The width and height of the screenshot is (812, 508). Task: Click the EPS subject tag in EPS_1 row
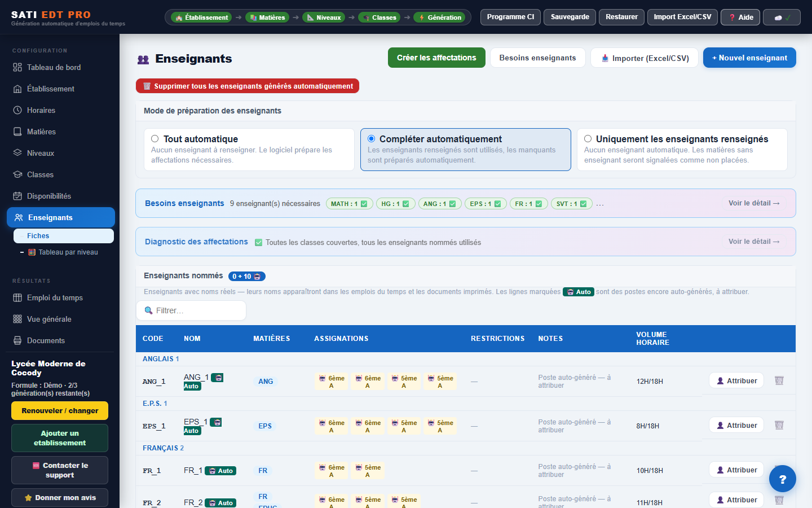265,426
